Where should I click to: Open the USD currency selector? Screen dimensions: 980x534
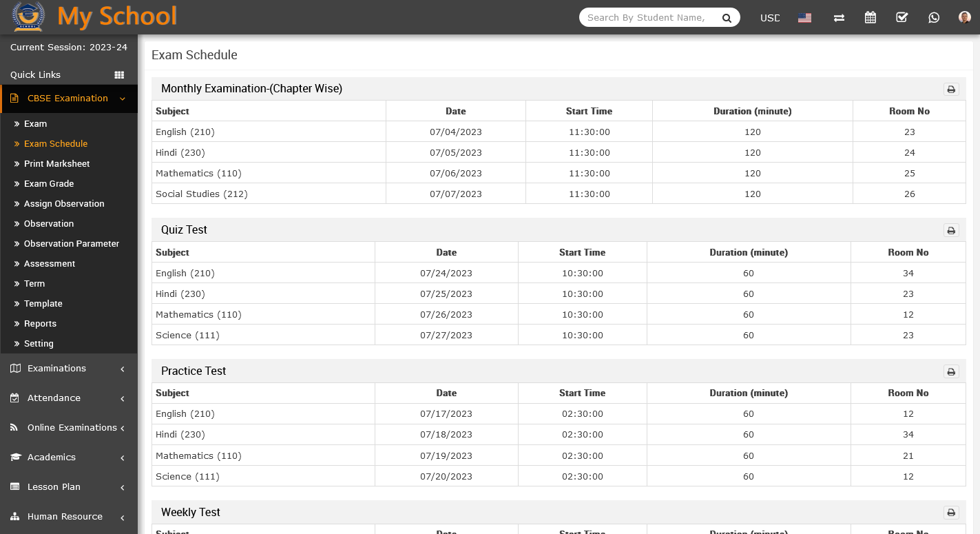[x=770, y=18]
